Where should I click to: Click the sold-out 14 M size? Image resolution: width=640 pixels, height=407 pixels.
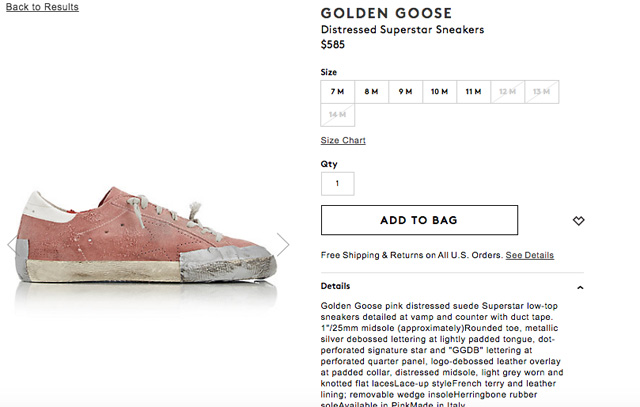[337, 115]
